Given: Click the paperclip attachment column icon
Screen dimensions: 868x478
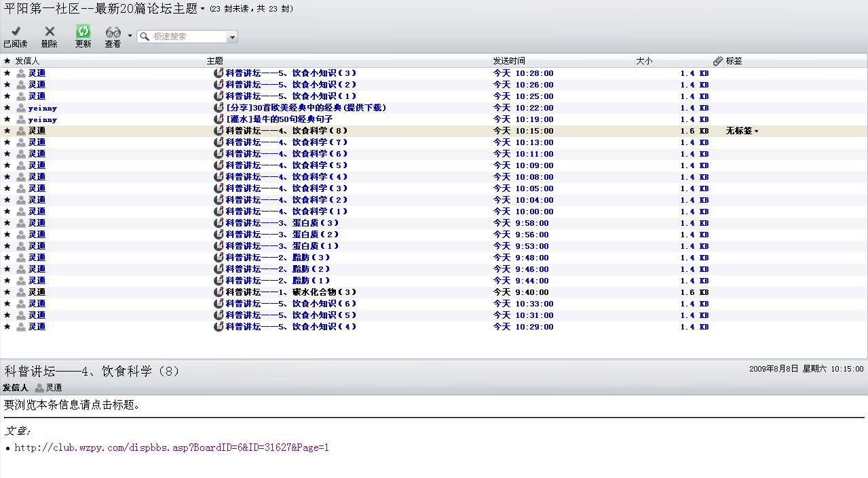Looking at the screenshot, I should tap(718, 61).
